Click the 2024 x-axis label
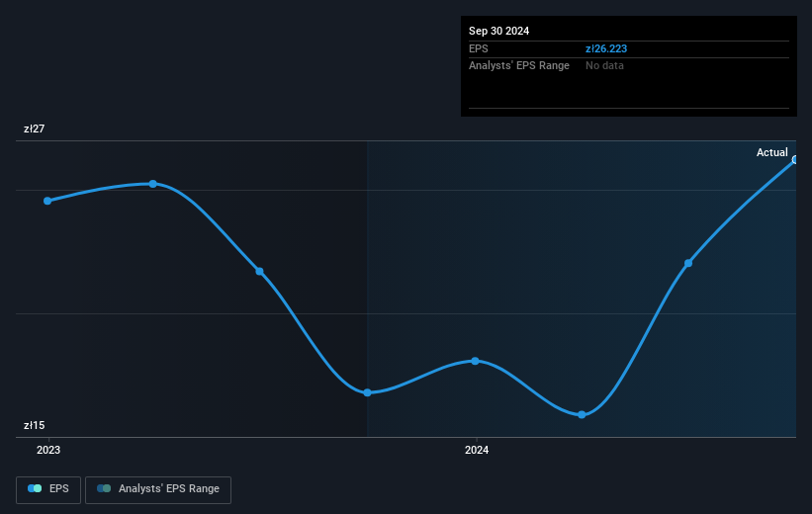The width and height of the screenshot is (812, 514). [477, 450]
